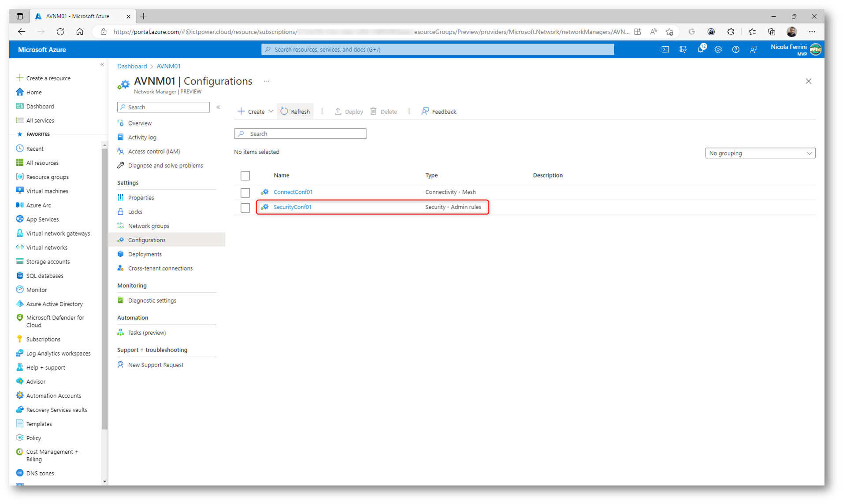Open portal settings gear icon

[718, 50]
